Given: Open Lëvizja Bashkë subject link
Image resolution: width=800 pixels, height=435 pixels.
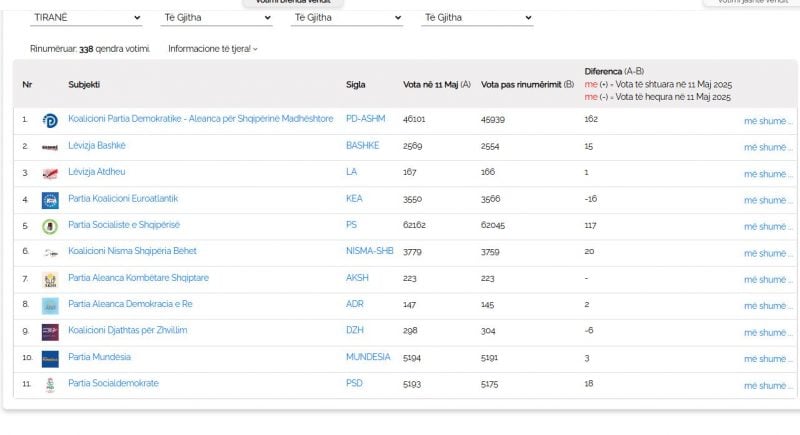Looking at the screenshot, I should coord(97,145).
